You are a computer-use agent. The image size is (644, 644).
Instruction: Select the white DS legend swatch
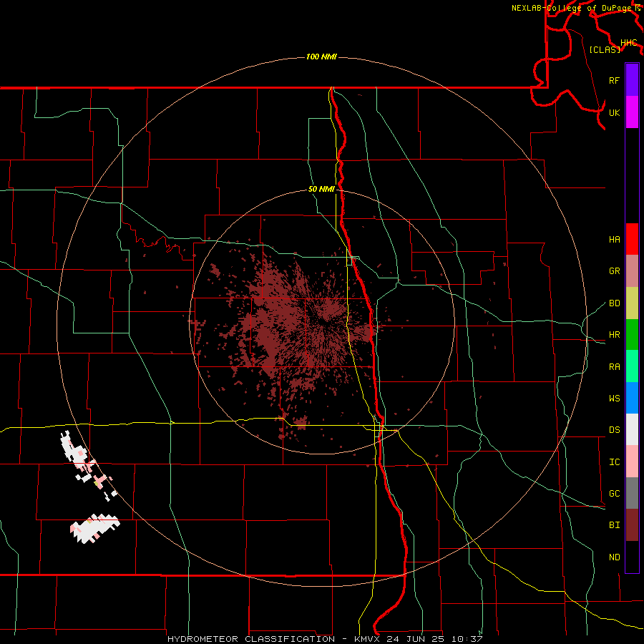(632, 429)
